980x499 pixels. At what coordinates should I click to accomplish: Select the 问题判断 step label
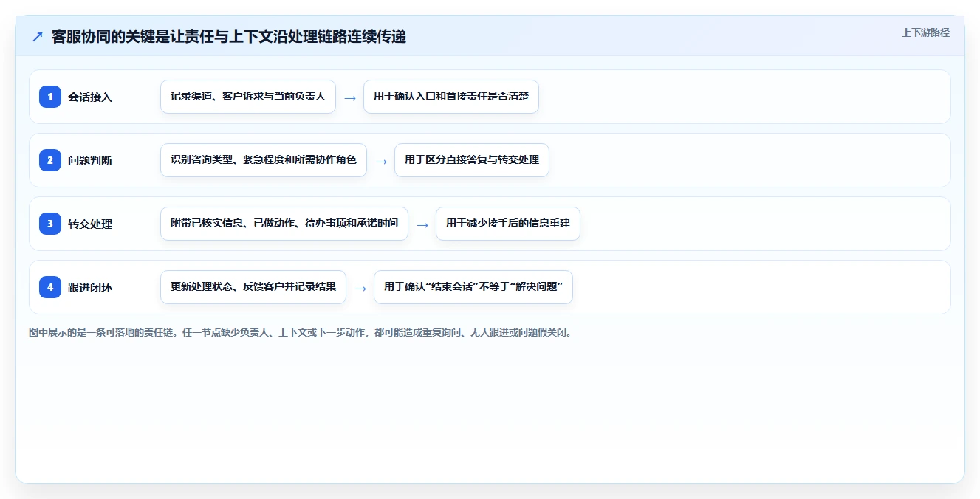pyautogui.click(x=90, y=160)
